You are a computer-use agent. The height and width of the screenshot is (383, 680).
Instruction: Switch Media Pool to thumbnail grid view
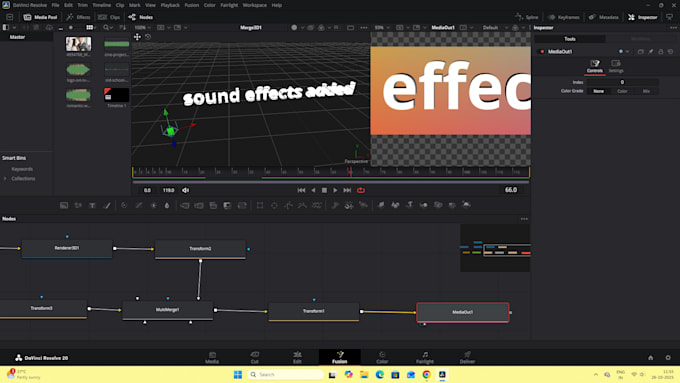click(89, 27)
